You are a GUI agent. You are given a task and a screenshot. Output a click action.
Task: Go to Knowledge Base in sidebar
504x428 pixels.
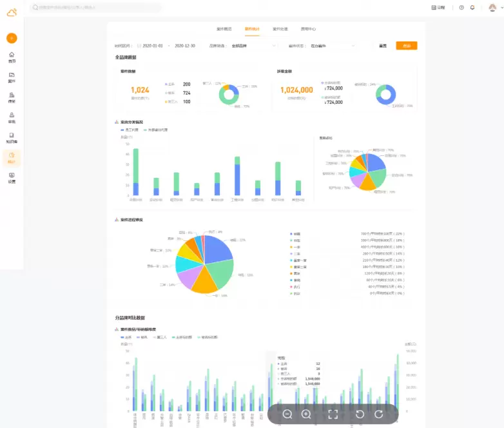[x=12, y=137]
